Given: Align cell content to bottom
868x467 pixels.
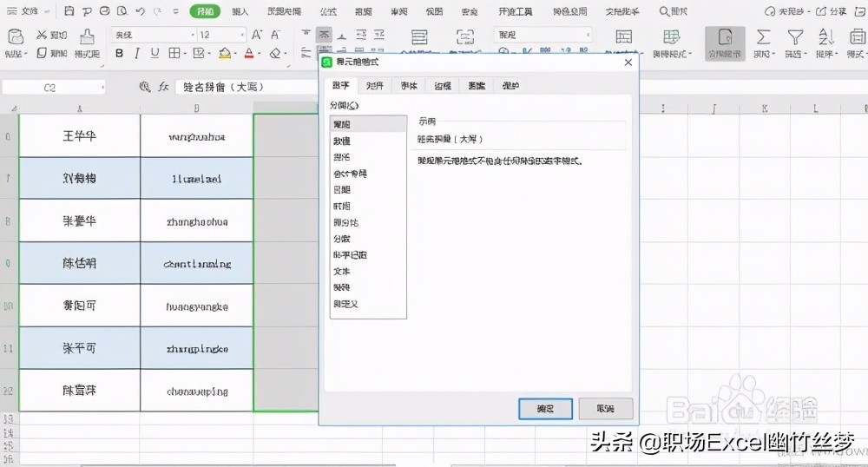Looking at the screenshot, I should (x=342, y=35).
